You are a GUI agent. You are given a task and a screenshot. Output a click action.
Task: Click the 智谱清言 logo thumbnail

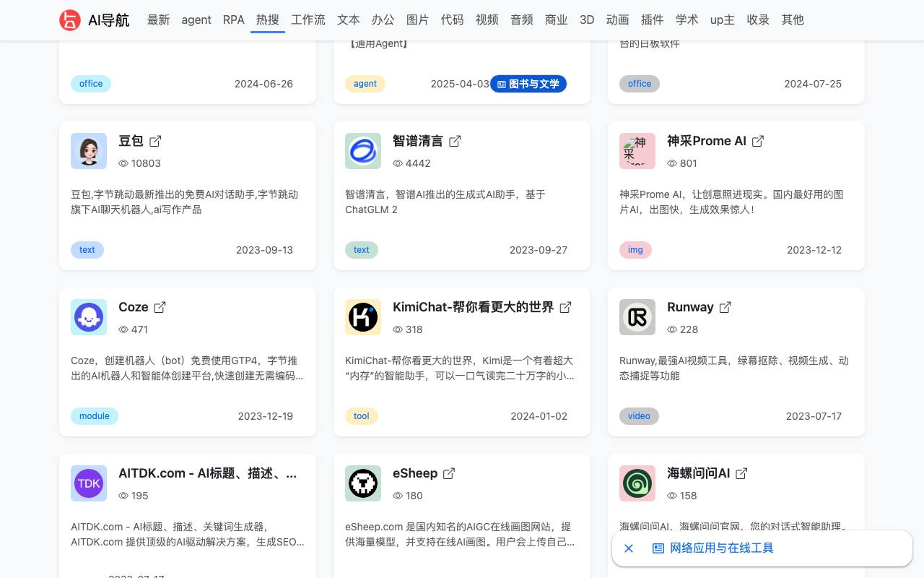click(363, 151)
